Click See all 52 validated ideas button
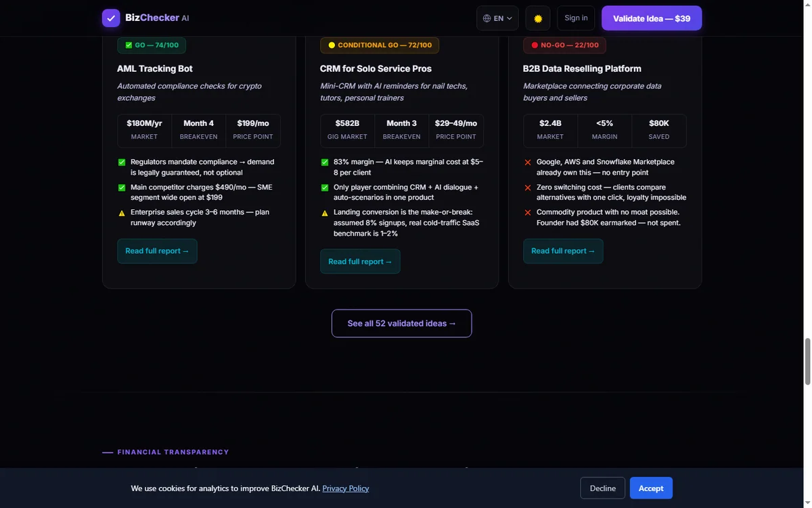The height and width of the screenshot is (508, 812). 401,324
